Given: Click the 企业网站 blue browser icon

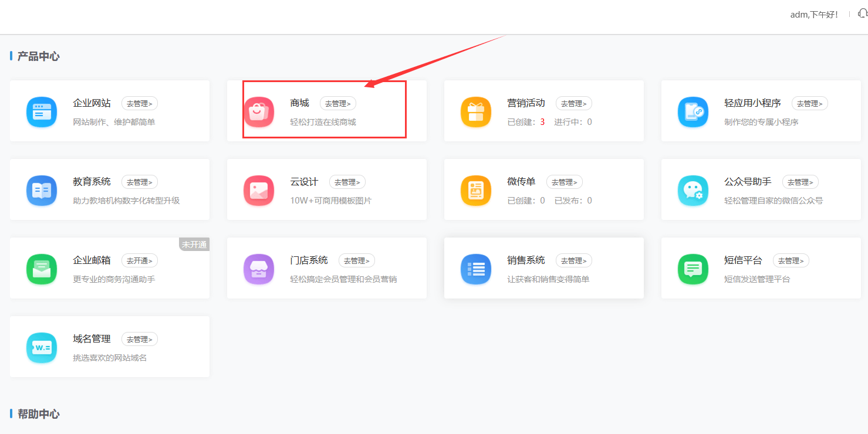Looking at the screenshot, I should [x=42, y=111].
